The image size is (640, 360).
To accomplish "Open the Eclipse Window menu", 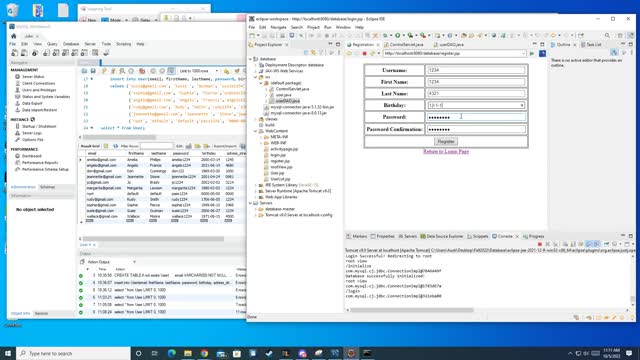I will click(343, 27).
